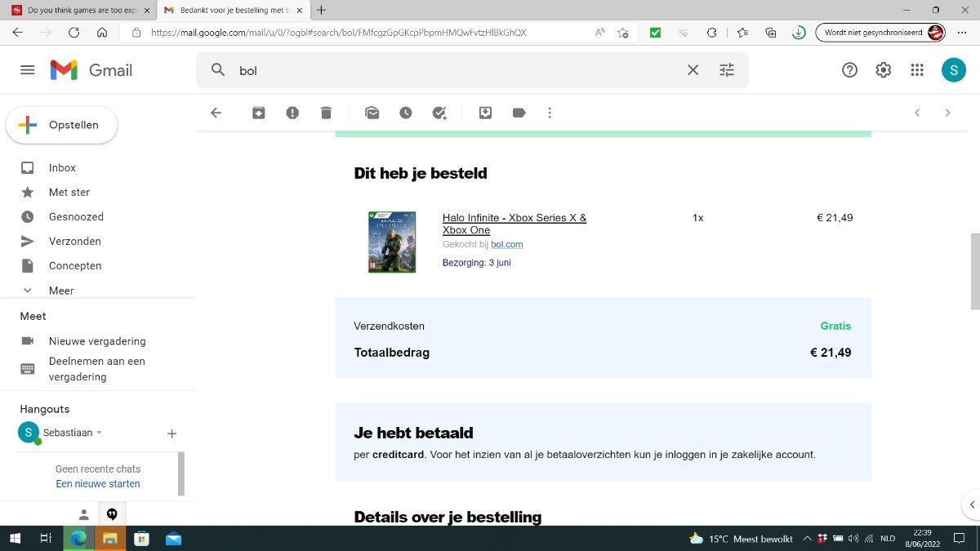Add the email to Tasks
This screenshot has height=551, width=980.
[x=439, y=113]
